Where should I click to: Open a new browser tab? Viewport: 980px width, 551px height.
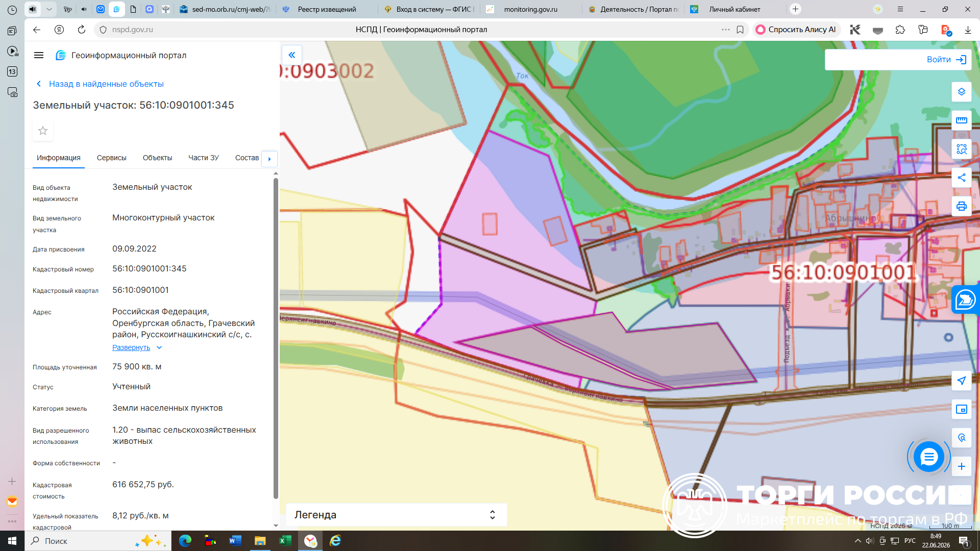point(795,9)
